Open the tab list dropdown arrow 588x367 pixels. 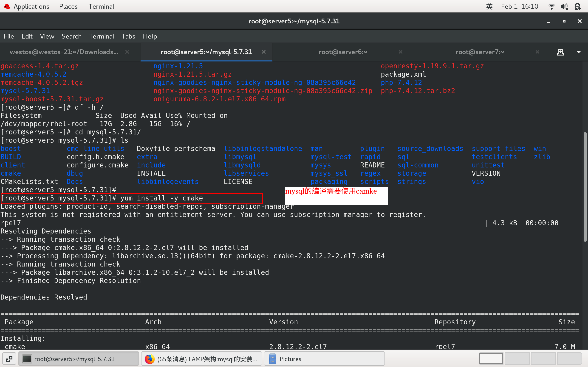tap(579, 52)
